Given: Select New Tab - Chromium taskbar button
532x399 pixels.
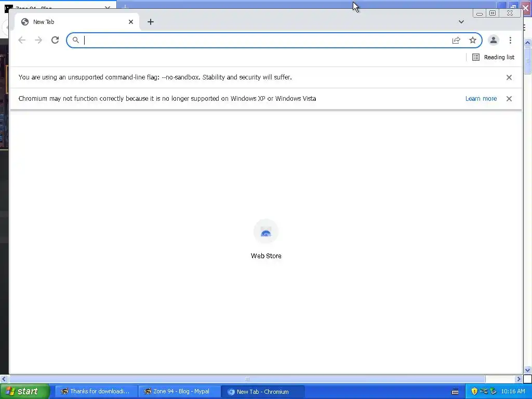Looking at the screenshot, I should tap(262, 392).
